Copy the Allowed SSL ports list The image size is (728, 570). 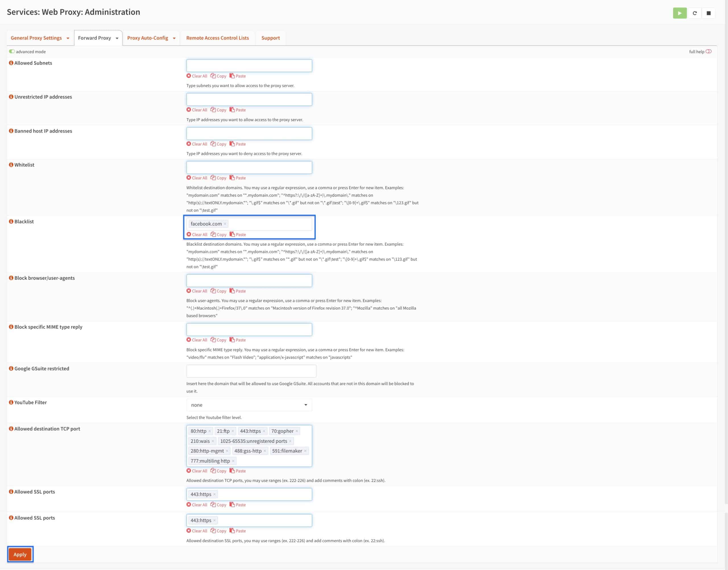tap(218, 505)
